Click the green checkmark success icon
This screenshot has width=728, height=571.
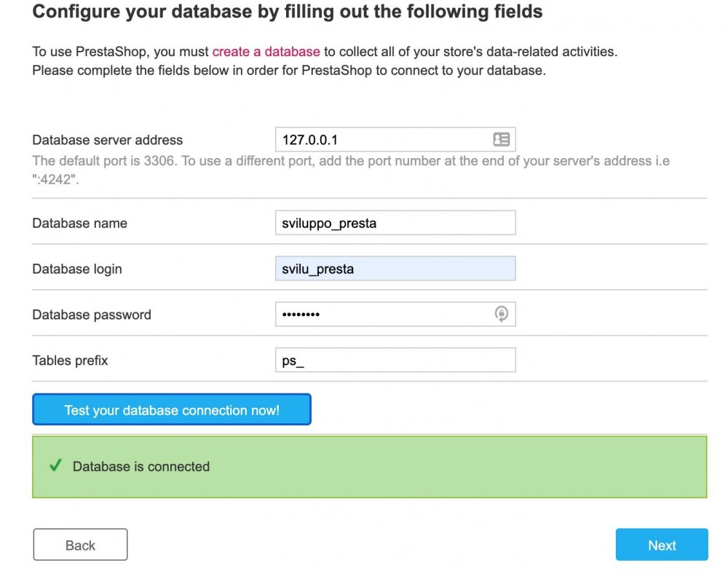pos(55,466)
